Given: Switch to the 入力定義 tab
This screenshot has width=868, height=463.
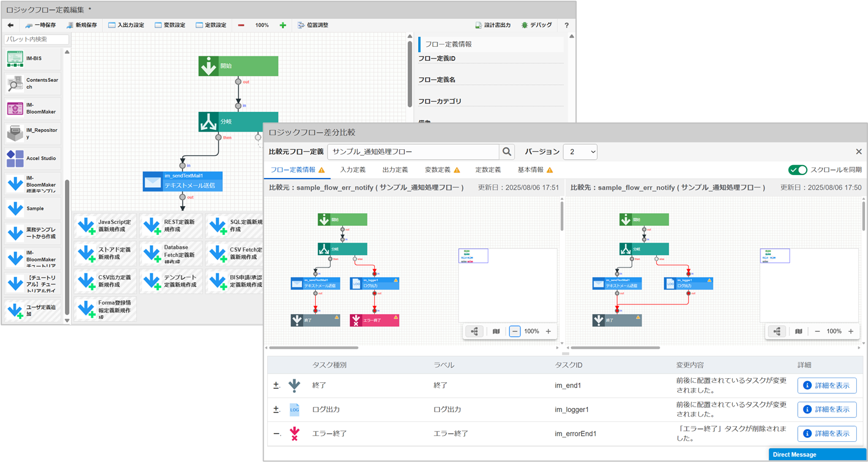Looking at the screenshot, I should click(353, 170).
